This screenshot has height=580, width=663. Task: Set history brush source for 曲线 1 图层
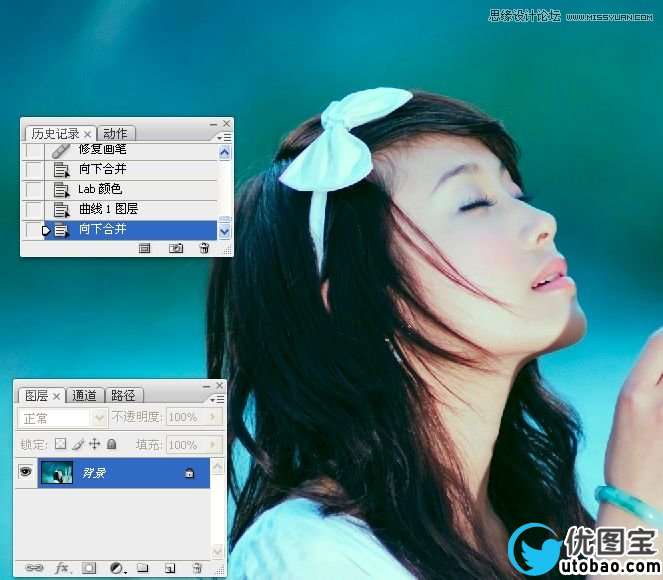[x=33, y=210]
